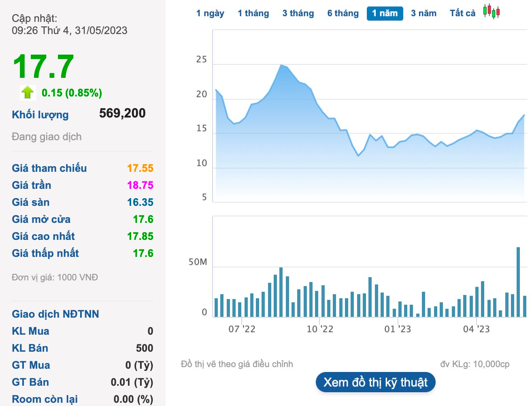Click the đv KLg: 10,000cp note
Viewport: 532px width, 406px height.
475,364
